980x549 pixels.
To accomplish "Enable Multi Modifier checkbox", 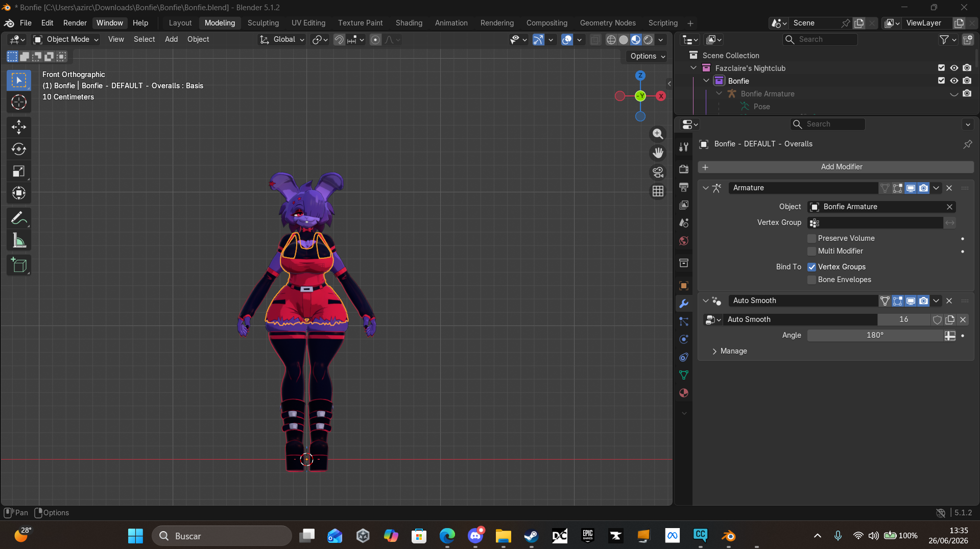I will [811, 251].
